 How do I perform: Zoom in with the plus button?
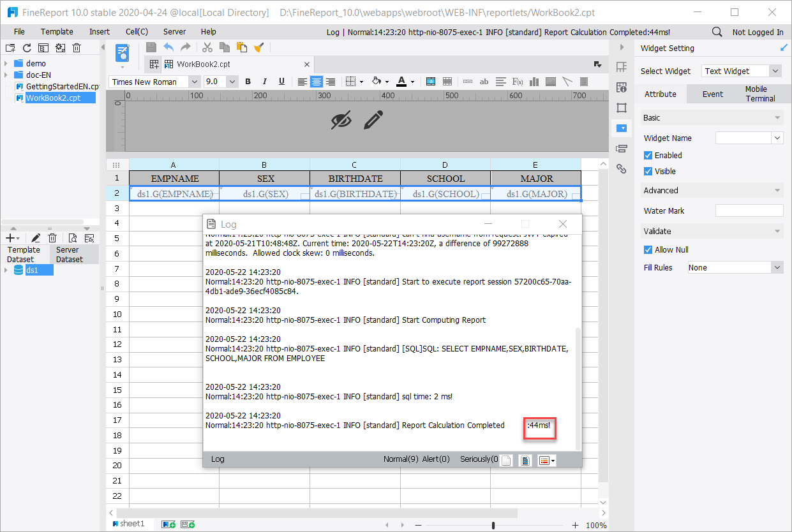pos(575,525)
